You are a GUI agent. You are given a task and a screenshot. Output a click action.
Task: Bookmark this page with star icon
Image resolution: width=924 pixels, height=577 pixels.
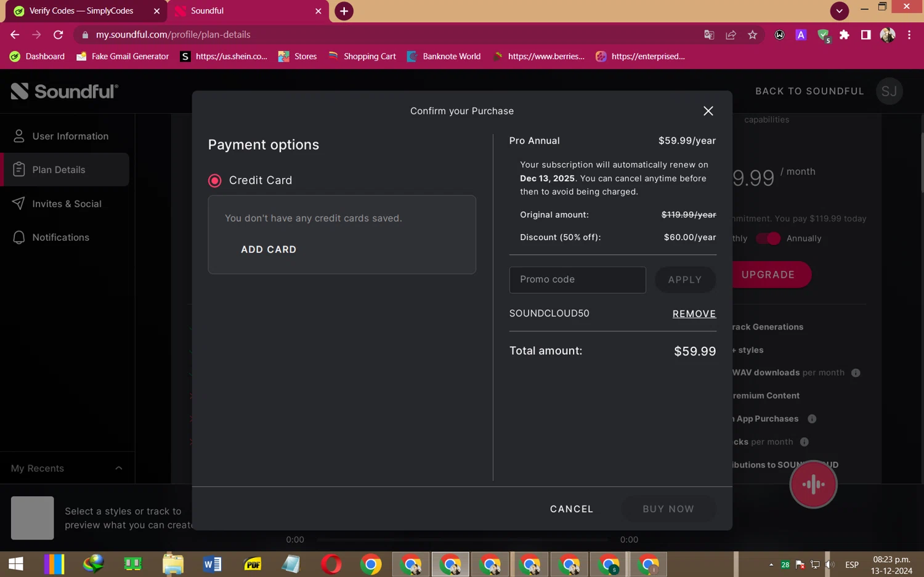coord(752,35)
